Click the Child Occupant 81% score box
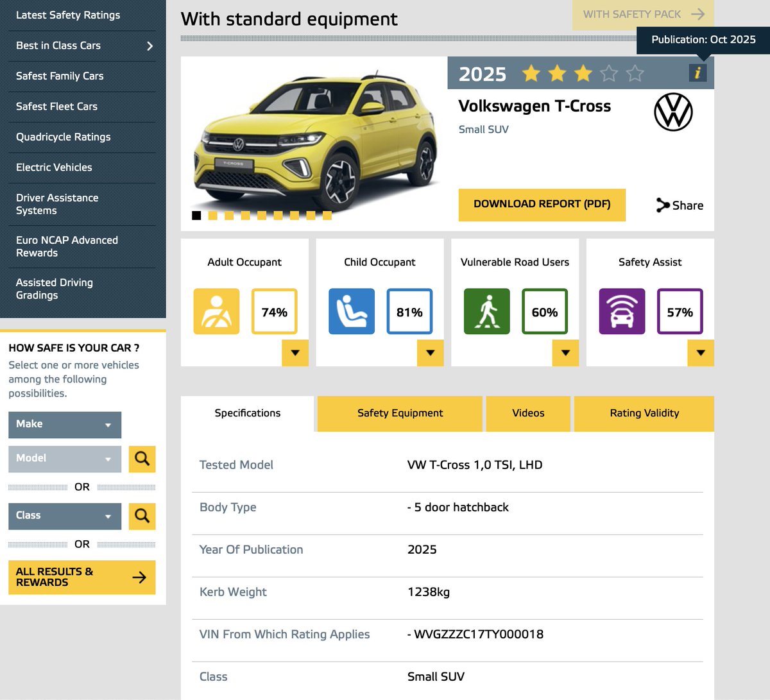The image size is (770, 700). click(409, 312)
